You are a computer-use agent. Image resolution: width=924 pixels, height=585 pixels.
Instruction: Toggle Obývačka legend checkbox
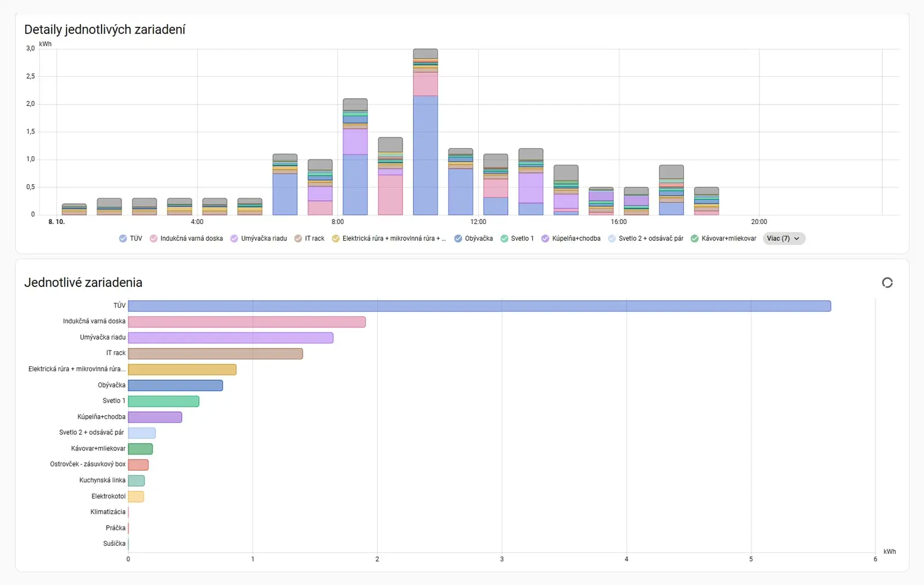click(458, 239)
